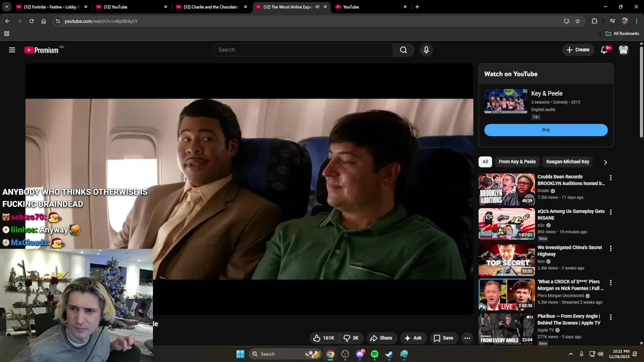Open the Windows Start menu

pos(240,354)
